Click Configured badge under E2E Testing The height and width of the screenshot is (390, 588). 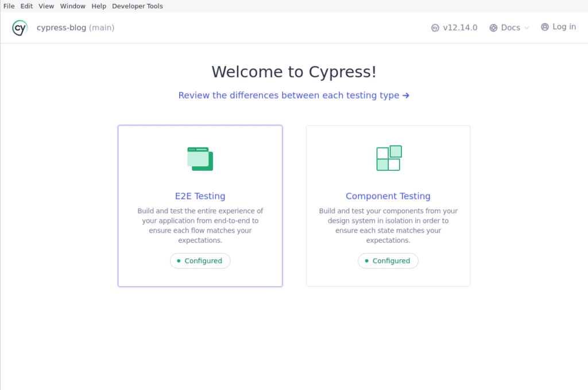pos(200,261)
